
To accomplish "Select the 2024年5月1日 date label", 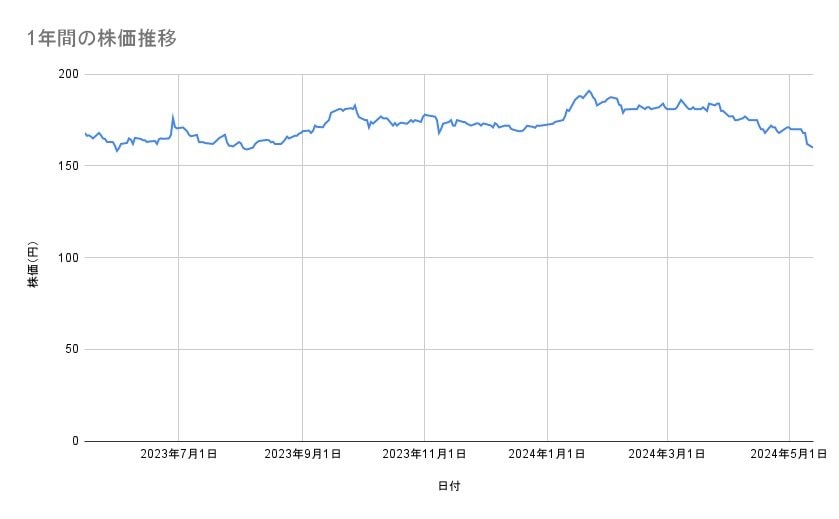I will click(x=788, y=454).
